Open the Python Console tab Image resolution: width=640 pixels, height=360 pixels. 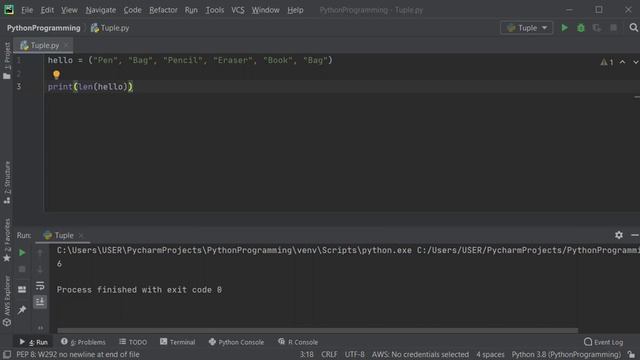236,342
